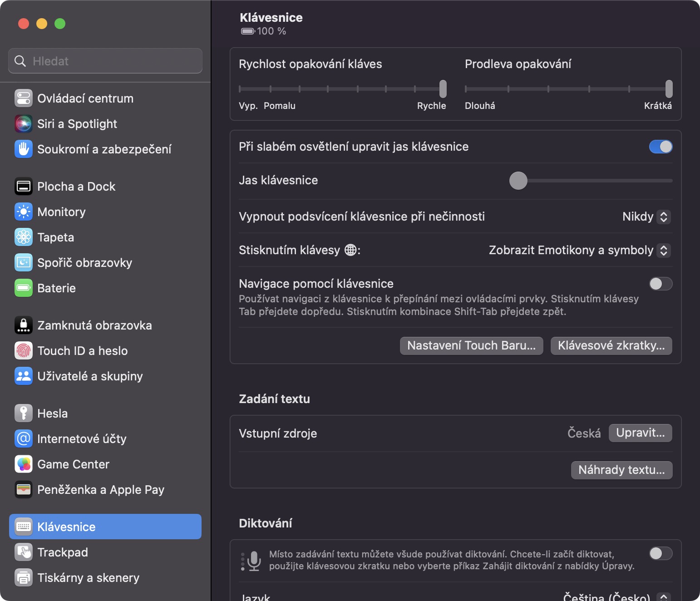Image resolution: width=700 pixels, height=601 pixels.
Task: Click the Game Center icon in sidebar
Action: coord(24,464)
